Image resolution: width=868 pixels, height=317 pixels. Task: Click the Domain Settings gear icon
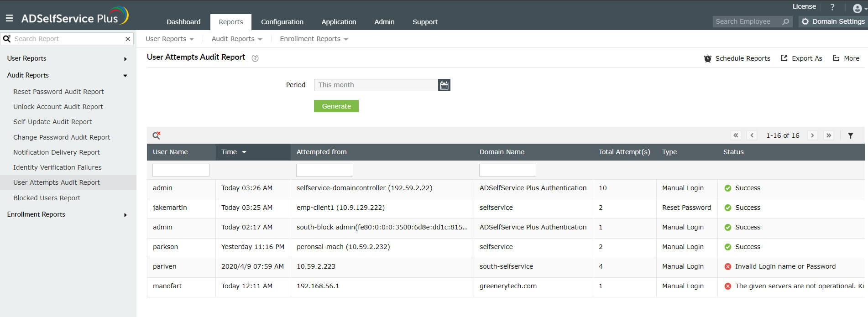(x=805, y=21)
